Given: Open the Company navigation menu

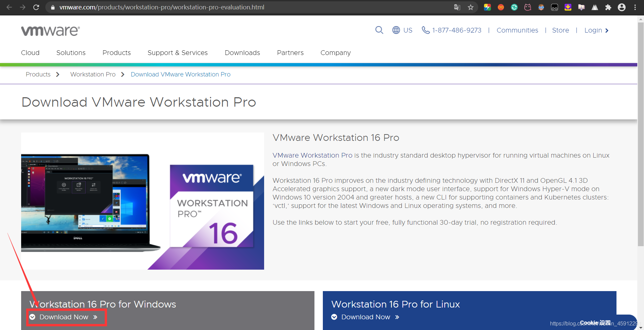Looking at the screenshot, I should click(336, 53).
